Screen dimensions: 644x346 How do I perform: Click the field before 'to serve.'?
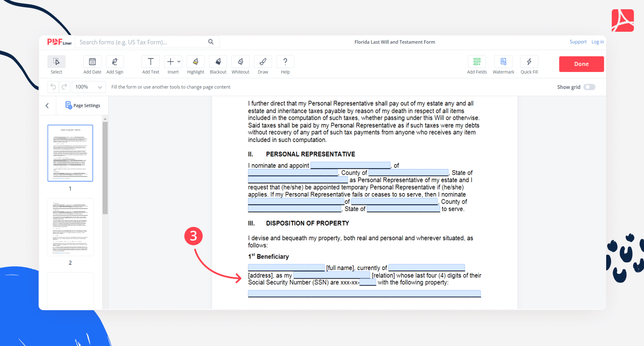403,209
